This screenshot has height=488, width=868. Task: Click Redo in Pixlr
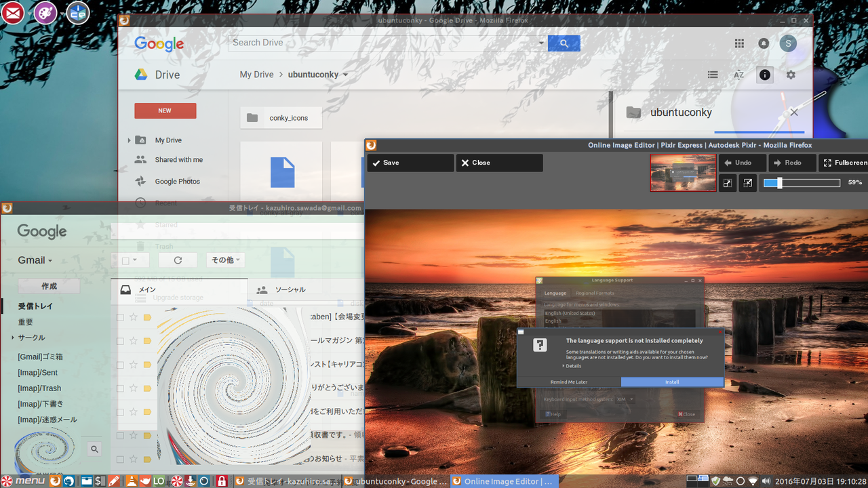tap(792, 163)
